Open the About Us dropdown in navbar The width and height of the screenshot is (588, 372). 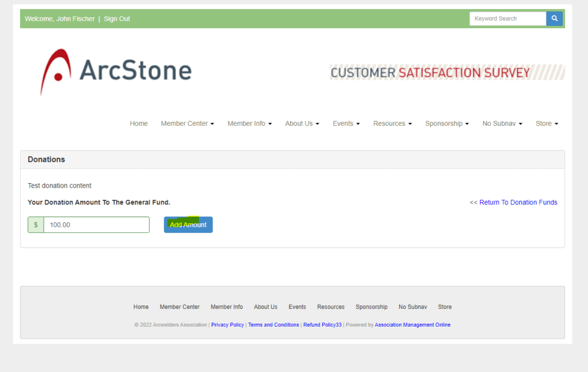(x=302, y=123)
